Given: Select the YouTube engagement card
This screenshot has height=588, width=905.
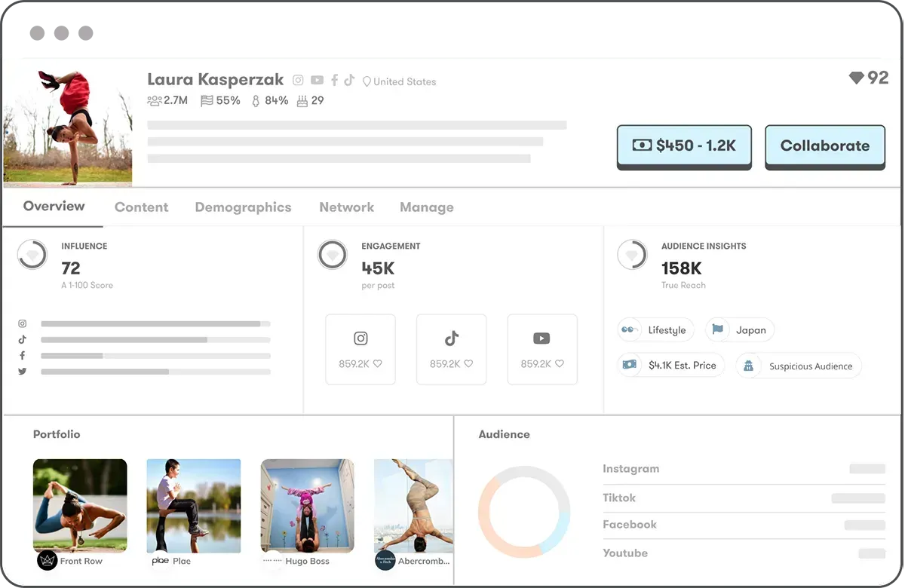Looking at the screenshot, I should tap(541, 349).
